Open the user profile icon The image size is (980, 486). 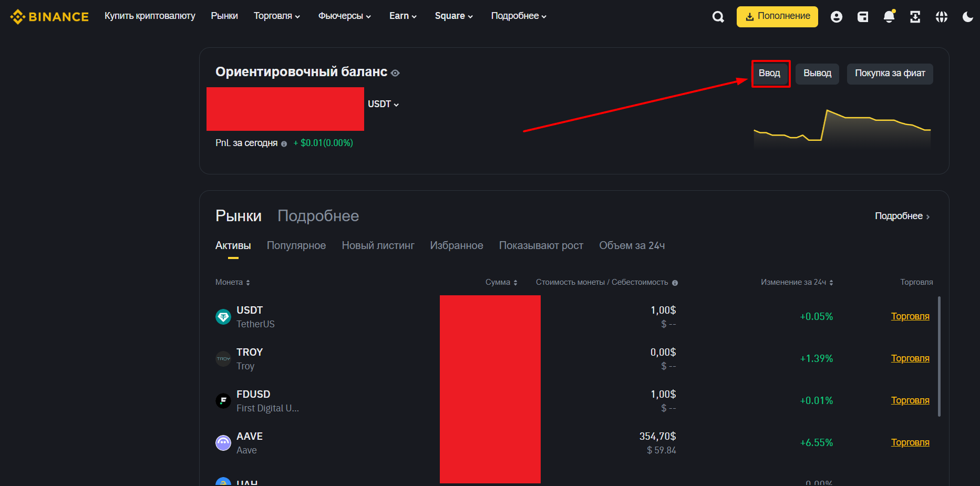click(x=837, y=17)
